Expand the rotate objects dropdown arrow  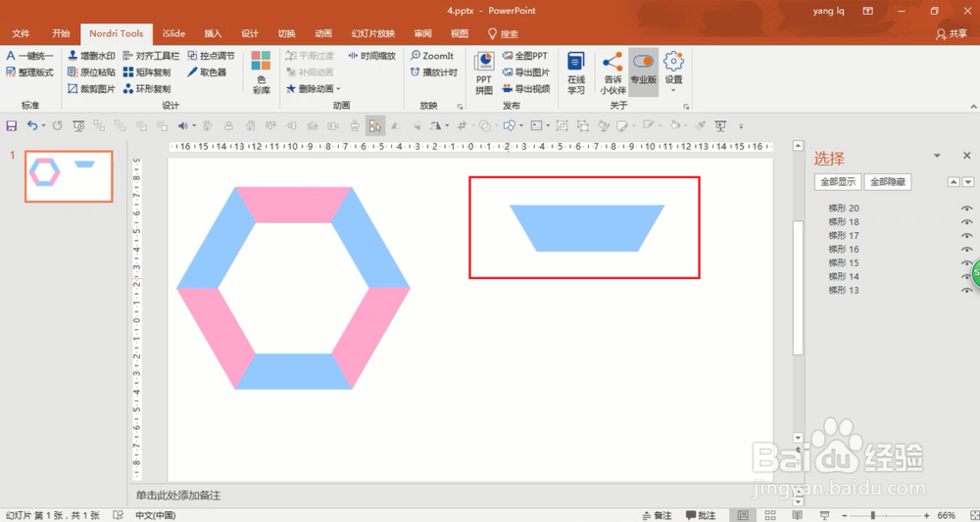pos(447,126)
